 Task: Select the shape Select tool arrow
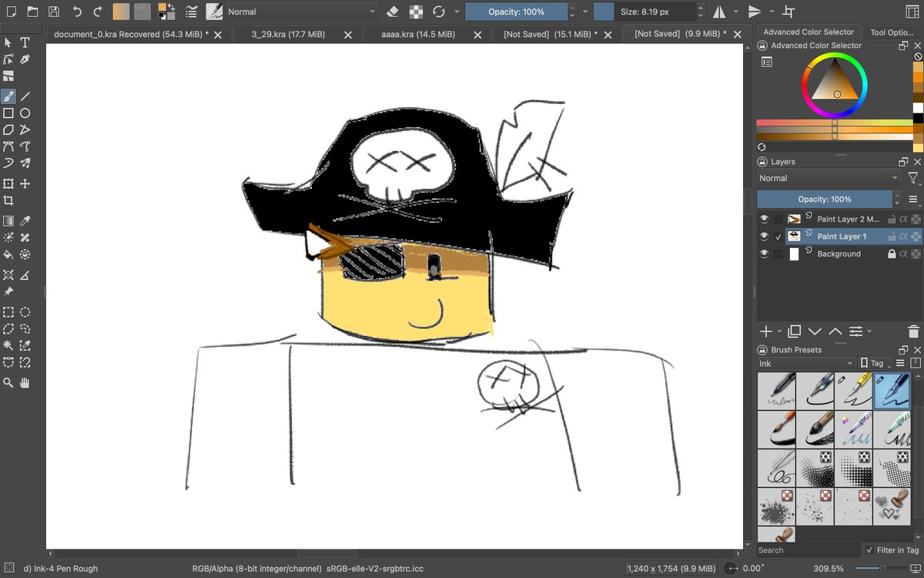(8, 42)
